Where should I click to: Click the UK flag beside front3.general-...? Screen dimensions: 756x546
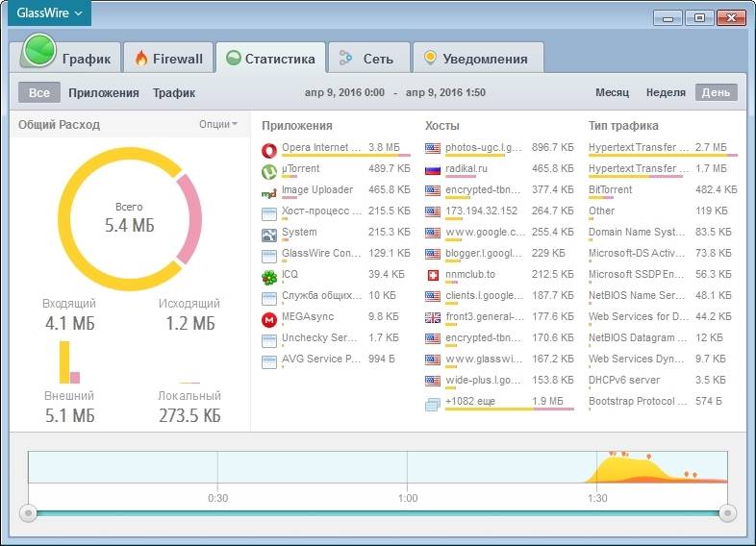tap(433, 317)
